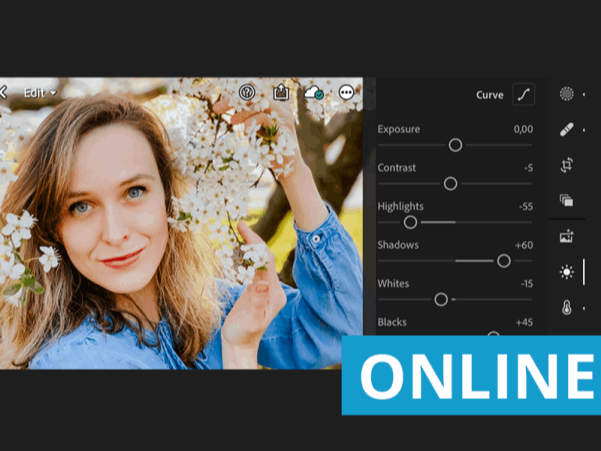Click the Blacks value +45
Screen dimensions: 601x451
(524, 322)
